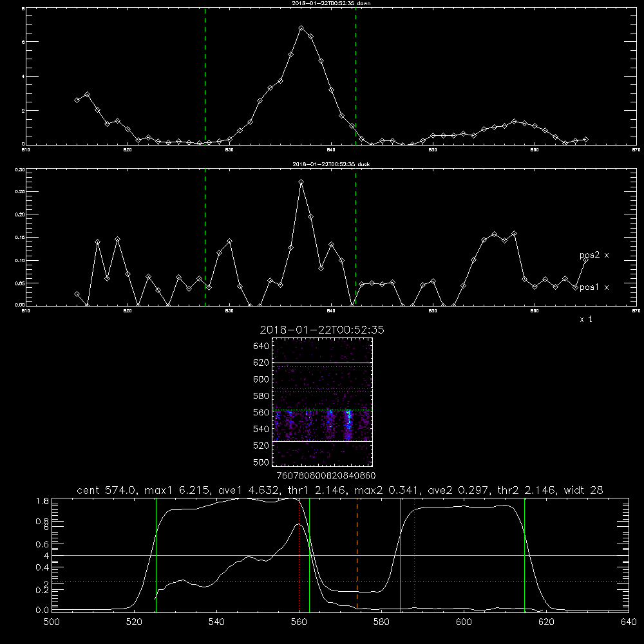The width and height of the screenshot is (644, 644).
Task: Click the x-axis label 640 of profile plot
Action: 629,622
